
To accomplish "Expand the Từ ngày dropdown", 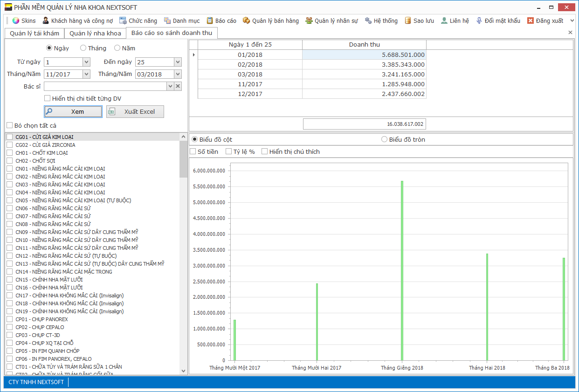I will (86, 62).
